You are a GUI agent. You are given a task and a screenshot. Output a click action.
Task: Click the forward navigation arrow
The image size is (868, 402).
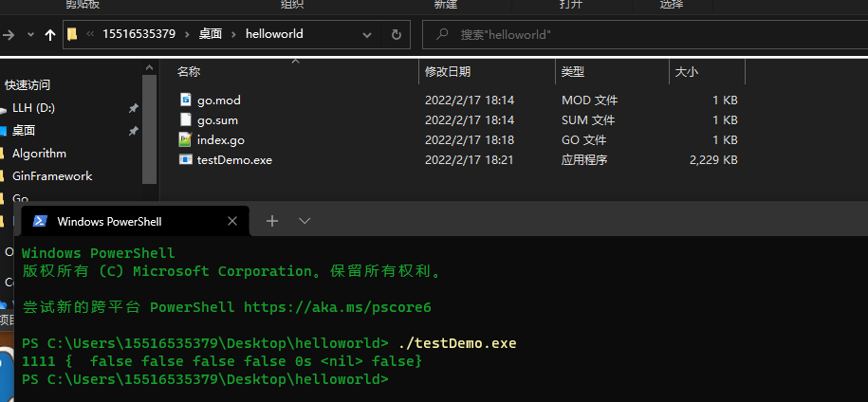tap(9, 35)
